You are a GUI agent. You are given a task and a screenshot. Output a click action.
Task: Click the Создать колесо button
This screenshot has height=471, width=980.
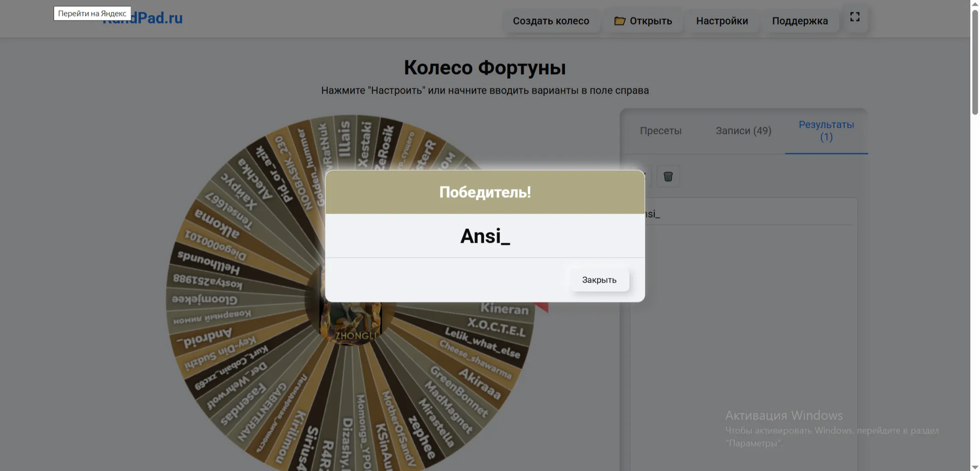(551, 21)
